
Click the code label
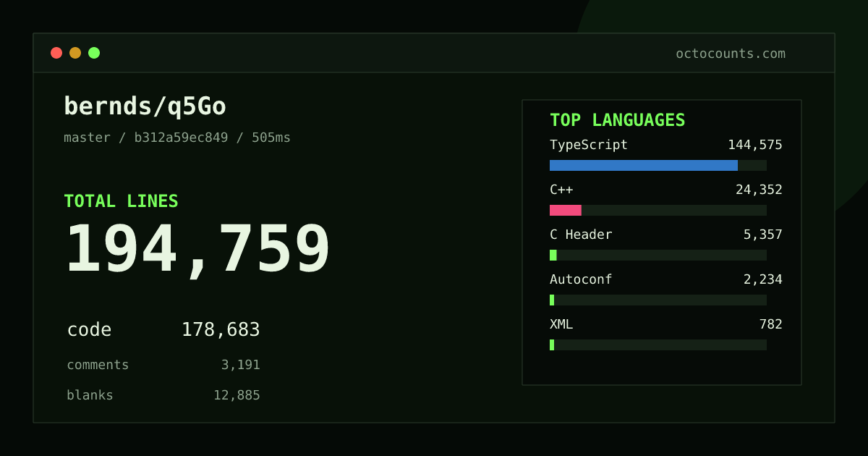pyautogui.click(x=90, y=330)
